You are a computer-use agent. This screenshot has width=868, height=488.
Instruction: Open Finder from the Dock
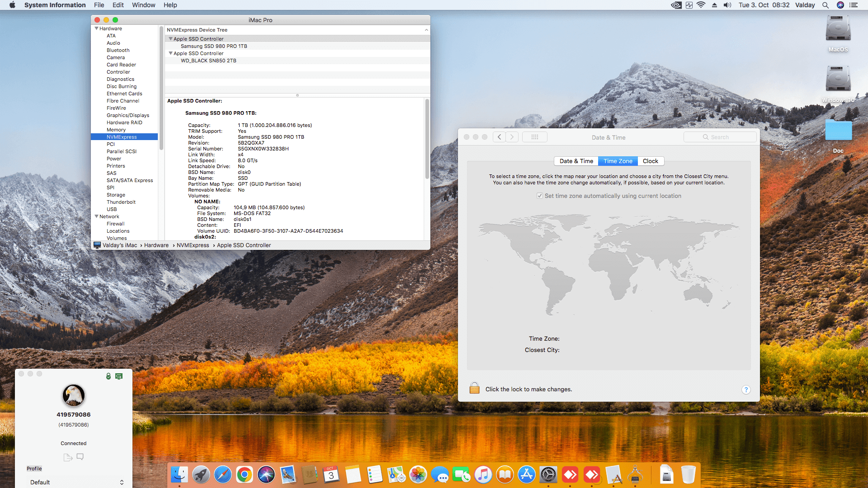(x=179, y=475)
